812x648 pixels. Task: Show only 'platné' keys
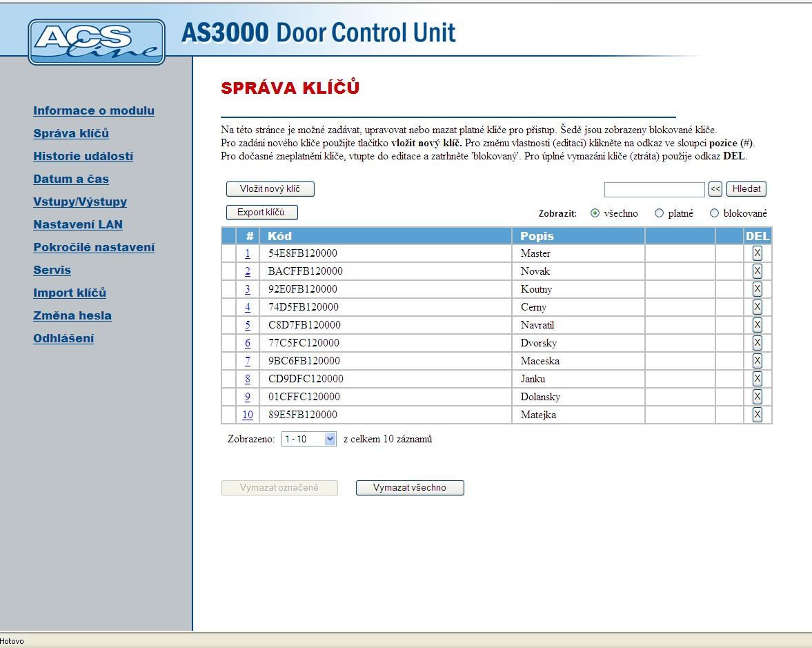tap(659, 213)
